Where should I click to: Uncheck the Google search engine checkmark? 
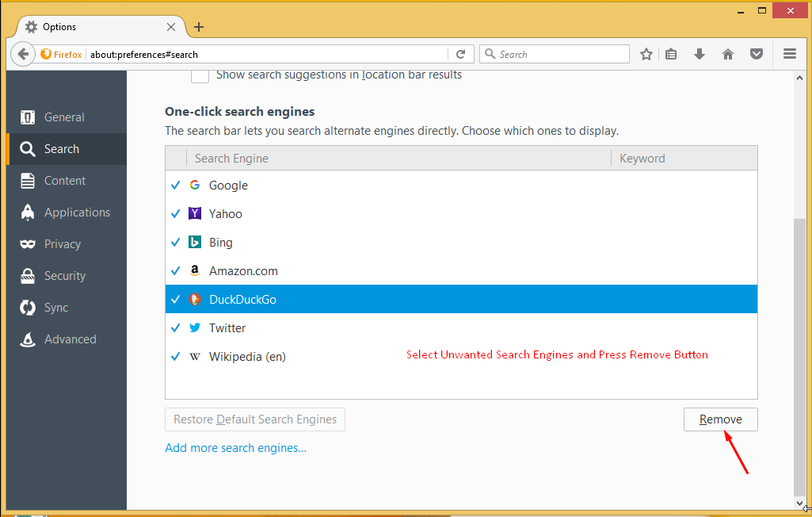click(176, 185)
